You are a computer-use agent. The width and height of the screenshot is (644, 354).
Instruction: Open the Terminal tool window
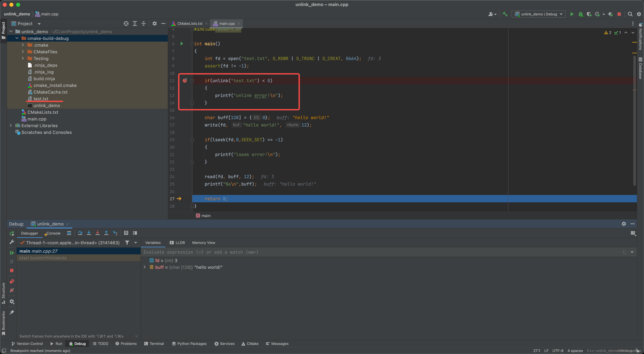pos(154,343)
